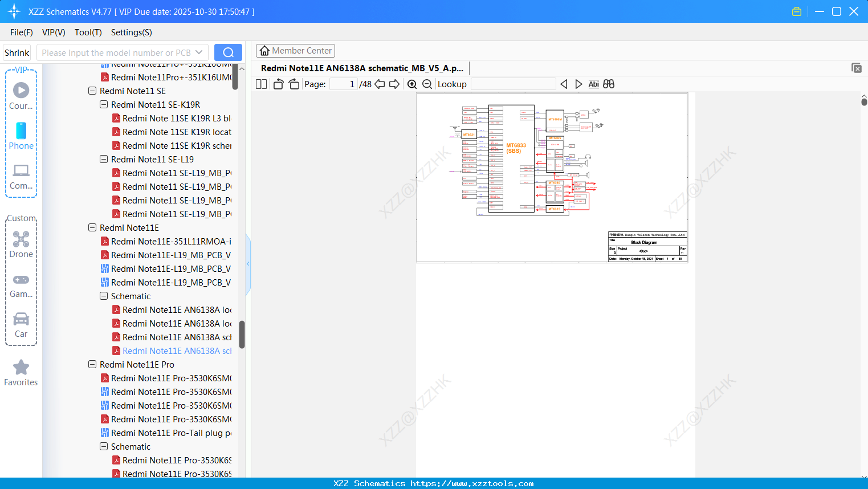868x489 pixels.
Task: Open the model number search dropdown
Action: pyautogui.click(x=198, y=52)
